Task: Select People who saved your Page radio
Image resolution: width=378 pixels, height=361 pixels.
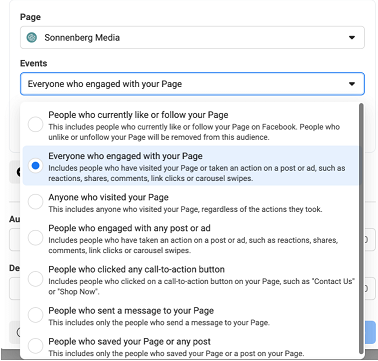Action: (x=35, y=346)
